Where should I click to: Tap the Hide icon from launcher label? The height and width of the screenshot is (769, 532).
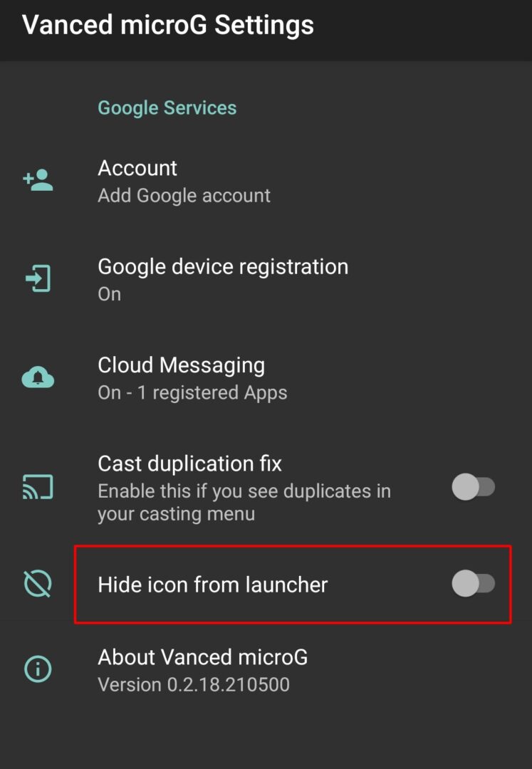(x=212, y=585)
